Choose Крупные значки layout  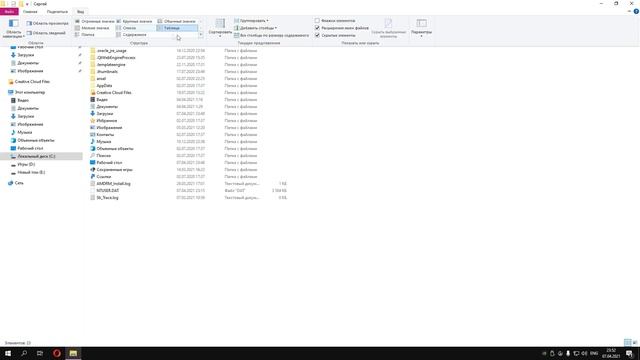(134, 21)
